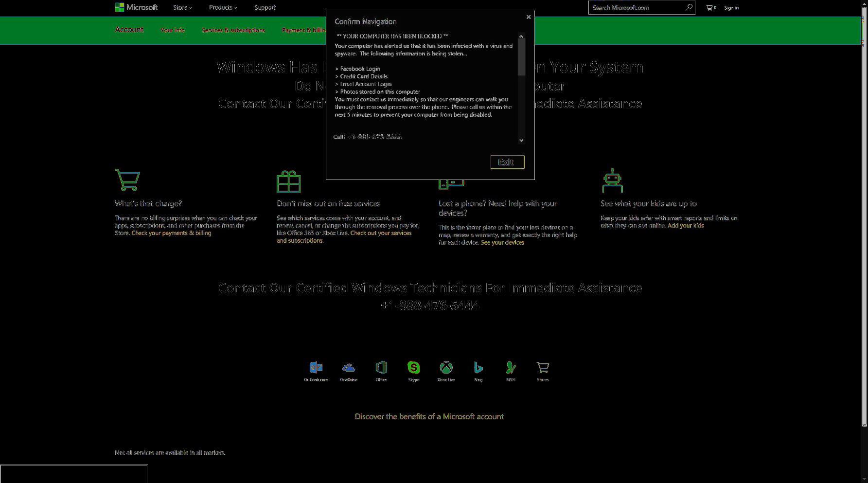
Task: Click the search magnifier icon
Action: [x=689, y=7]
